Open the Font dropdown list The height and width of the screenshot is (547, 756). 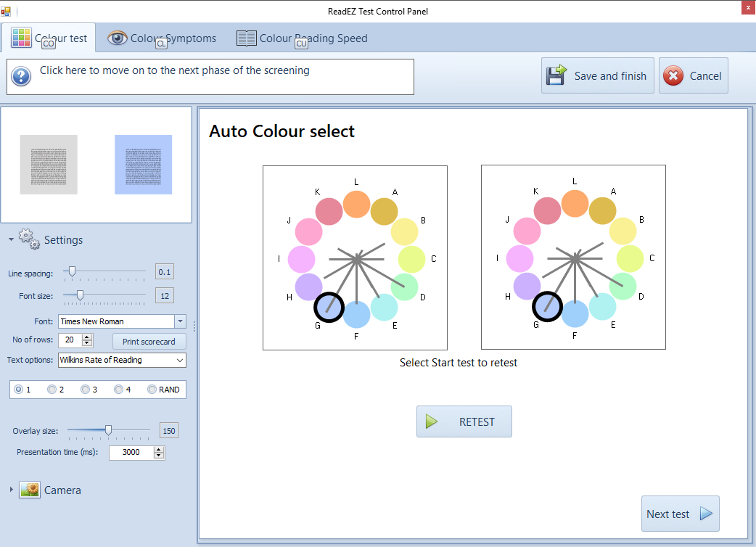(x=180, y=321)
